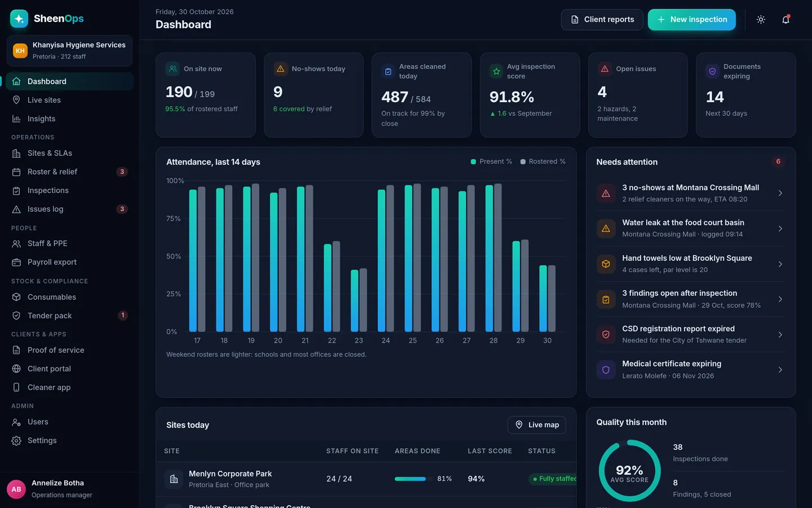Screen dimensions: 812x508
Task: Open the 3 findings open item chevron
Action: [x=780, y=299]
